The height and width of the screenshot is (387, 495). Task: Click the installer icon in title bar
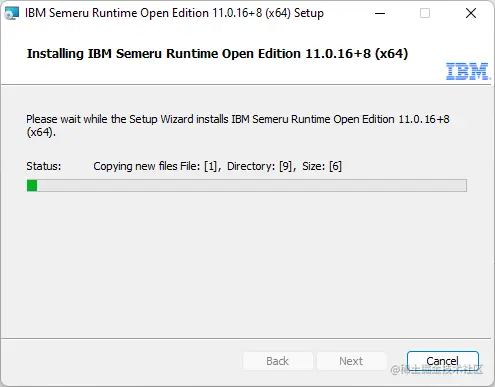click(12, 13)
